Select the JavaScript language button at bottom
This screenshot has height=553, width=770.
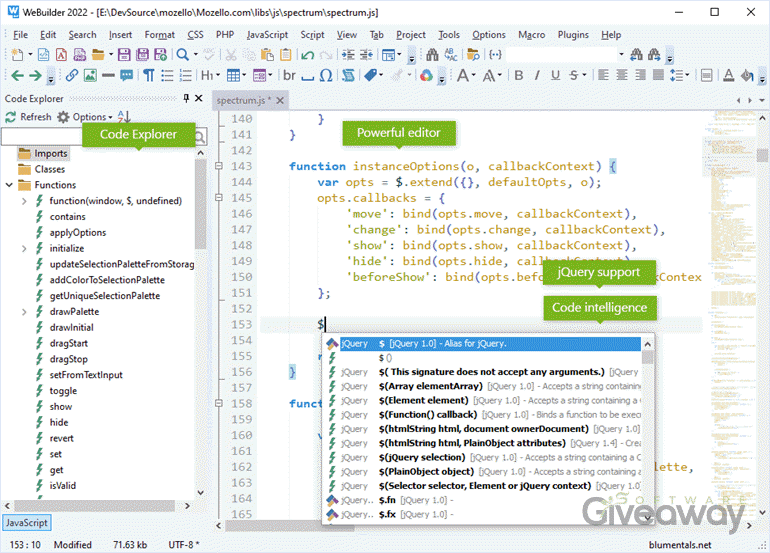[25, 523]
